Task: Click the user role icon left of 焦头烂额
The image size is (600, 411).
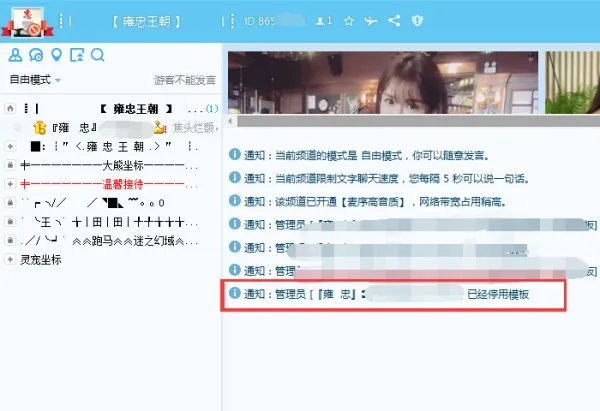Action: 160,127
